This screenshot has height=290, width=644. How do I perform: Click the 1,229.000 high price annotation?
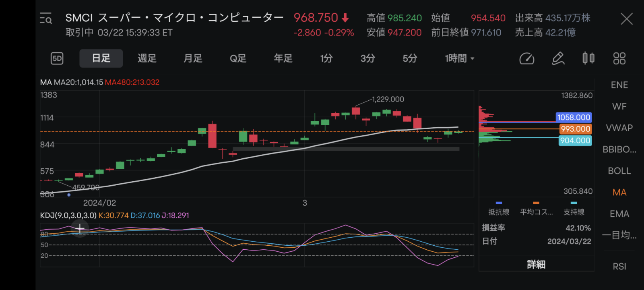click(388, 99)
